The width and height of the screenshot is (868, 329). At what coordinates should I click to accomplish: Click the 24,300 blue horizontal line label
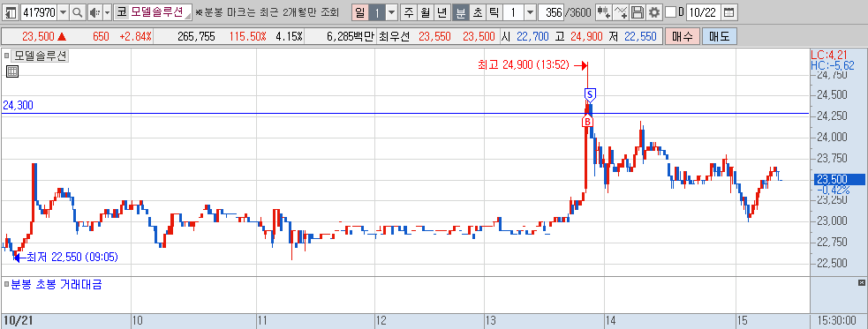(x=18, y=105)
